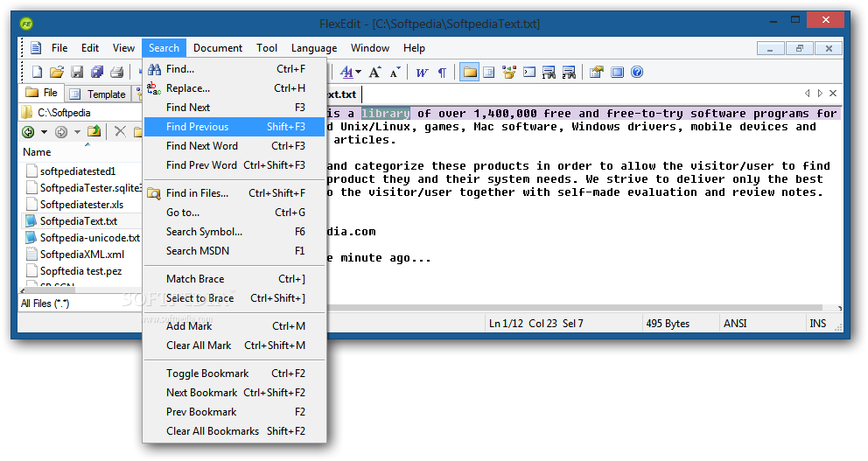Toggle paragraph marks pilcrow icon

click(x=442, y=72)
